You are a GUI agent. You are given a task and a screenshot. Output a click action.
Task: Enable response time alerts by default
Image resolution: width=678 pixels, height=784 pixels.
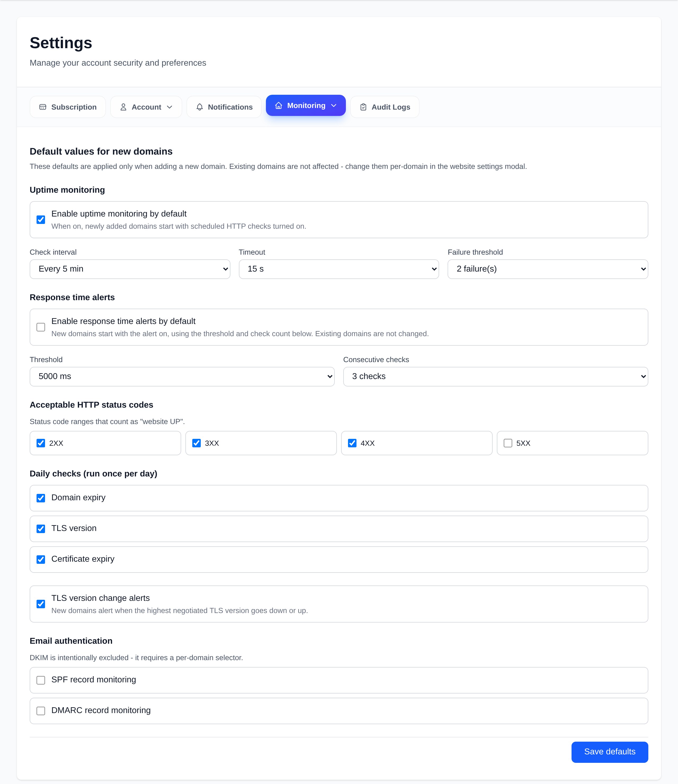(41, 327)
